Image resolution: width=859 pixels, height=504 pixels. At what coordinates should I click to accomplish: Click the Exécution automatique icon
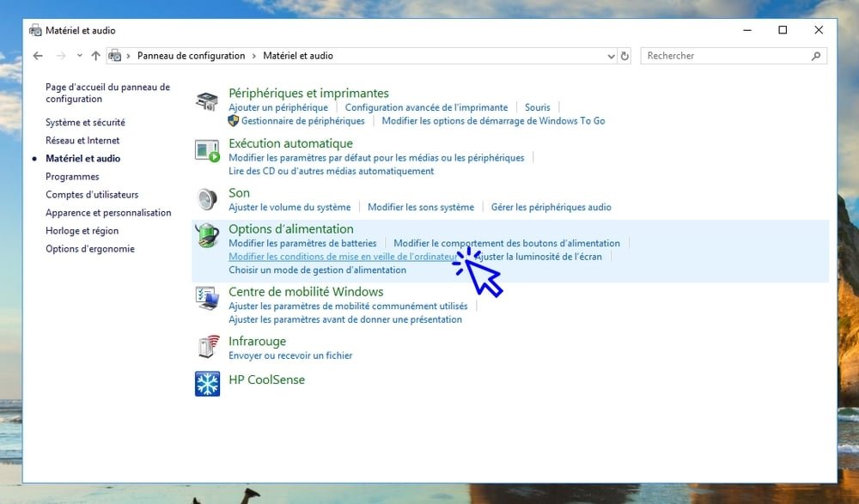tap(207, 150)
